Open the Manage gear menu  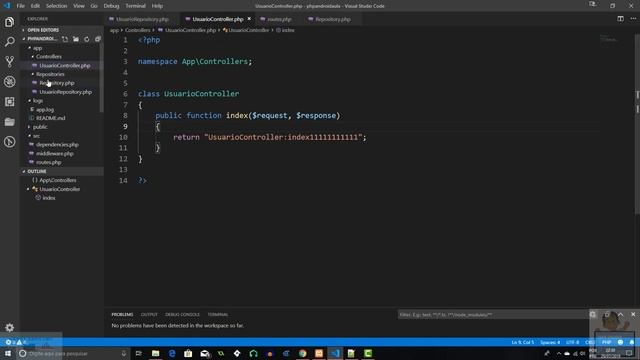point(9,327)
